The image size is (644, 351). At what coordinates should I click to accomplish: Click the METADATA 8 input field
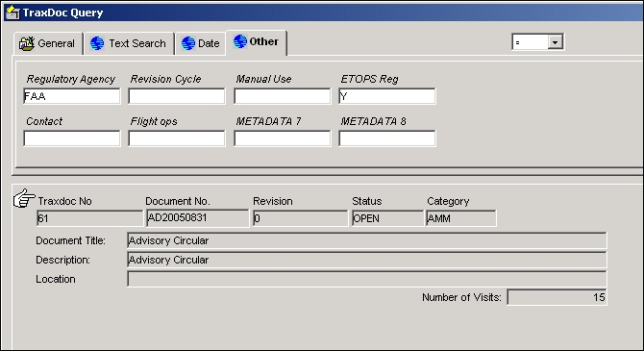387,138
